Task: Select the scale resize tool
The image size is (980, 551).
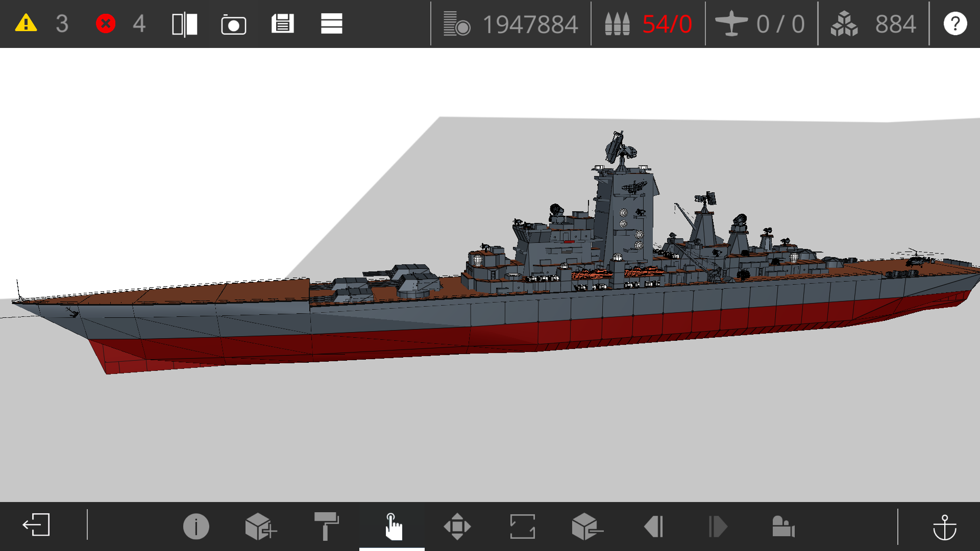Action: coord(522,526)
